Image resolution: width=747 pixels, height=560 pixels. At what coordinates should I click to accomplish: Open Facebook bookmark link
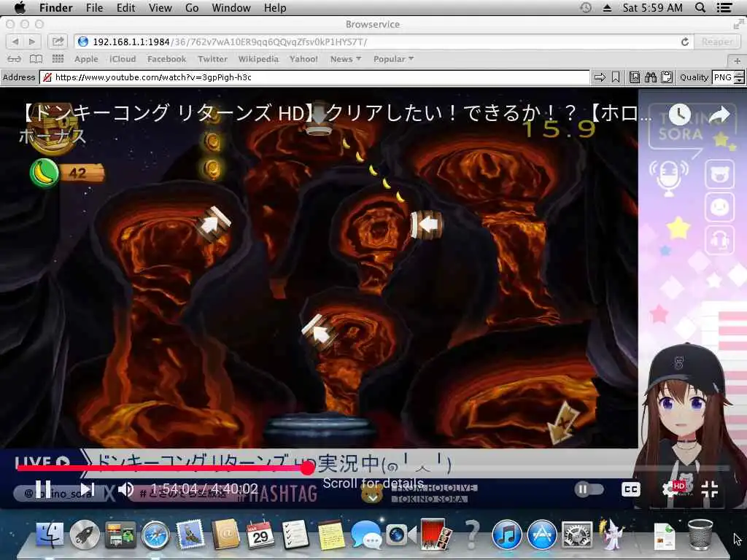coord(166,59)
